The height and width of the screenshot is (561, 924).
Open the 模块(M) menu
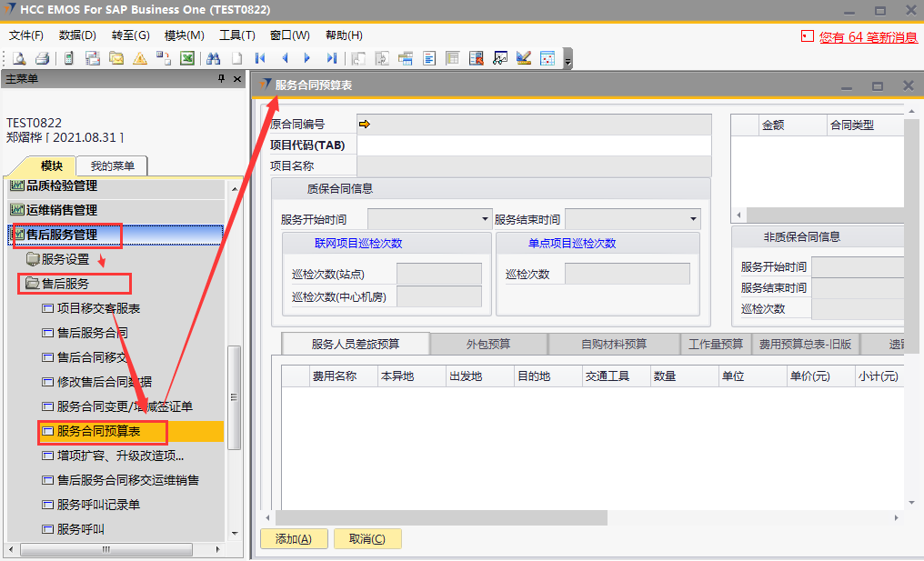184,35
